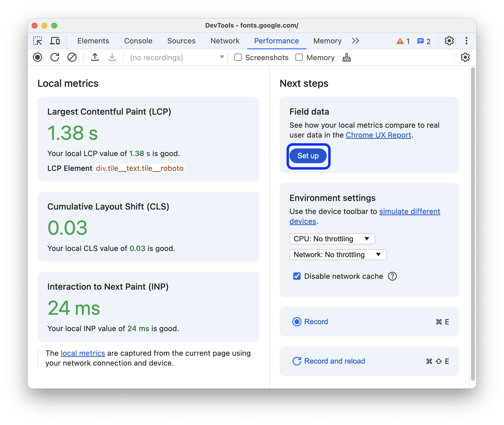Click the Performance settings gear icon
The image size is (504, 425).
point(465,57)
